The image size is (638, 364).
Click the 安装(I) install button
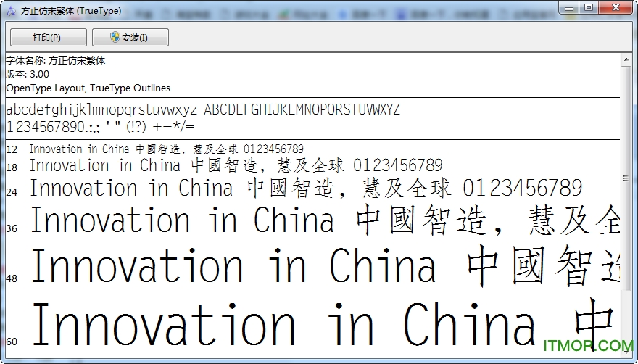pos(130,38)
